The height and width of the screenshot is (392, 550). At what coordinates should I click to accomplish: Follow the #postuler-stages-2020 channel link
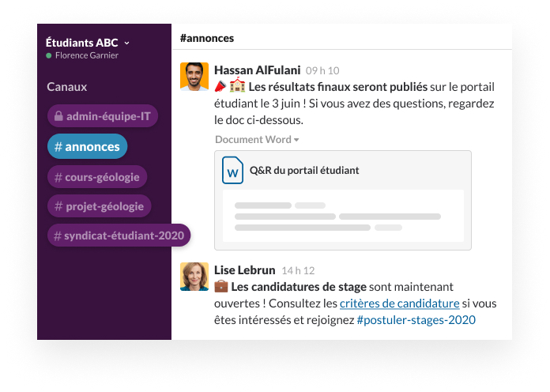click(416, 320)
